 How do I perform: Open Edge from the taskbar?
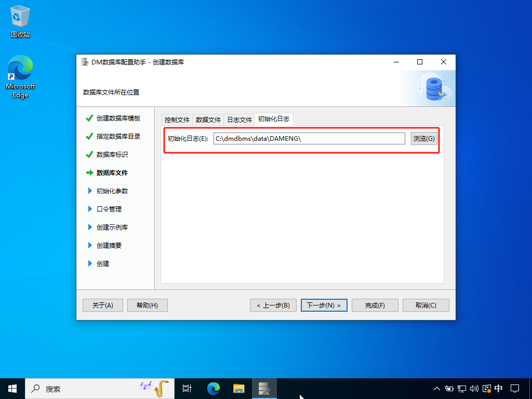(214, 389)
